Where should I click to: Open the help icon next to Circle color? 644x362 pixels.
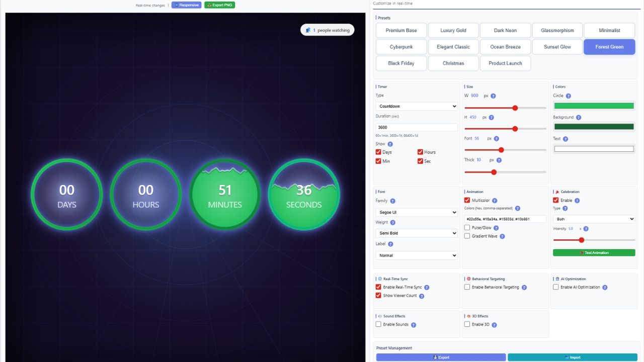(x=569, y=96)
